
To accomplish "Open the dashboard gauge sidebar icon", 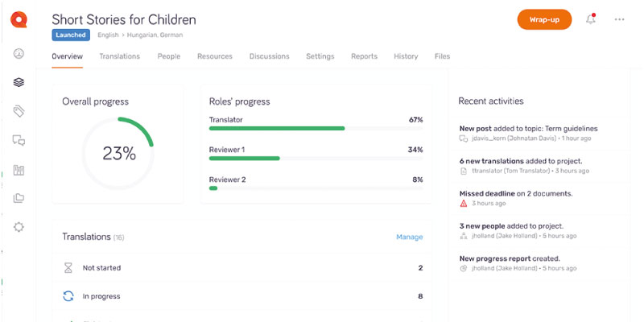I will click(19, 54).
